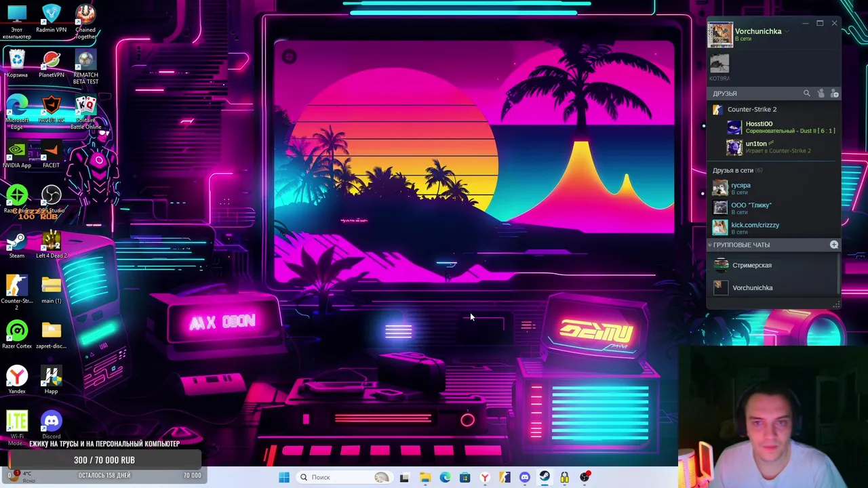Open chat with friend Hossti00
This screenshot has width=868, height=488.
point(781,127)
